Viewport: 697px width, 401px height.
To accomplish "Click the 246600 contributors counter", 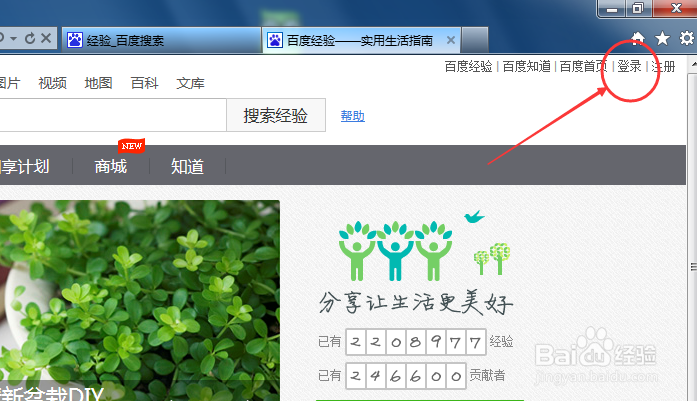I will (406, 376).
